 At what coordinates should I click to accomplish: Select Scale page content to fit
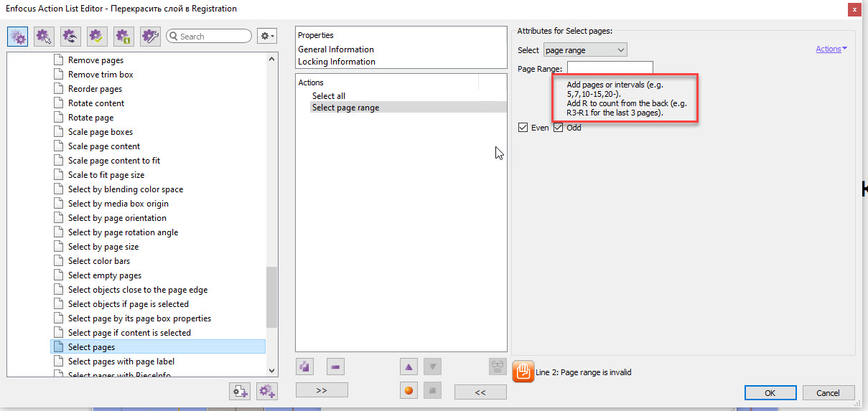point(114,161)
